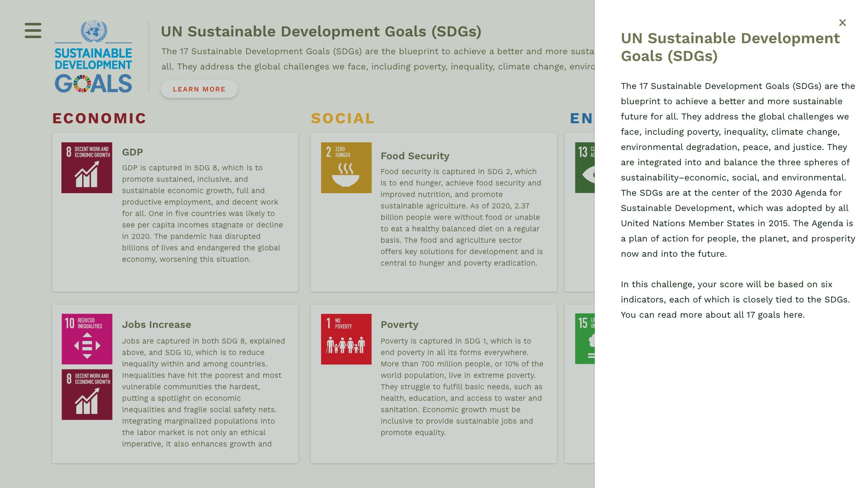Open the GDP card title
This screenshot has width=868, height=488.
[133, 152]
